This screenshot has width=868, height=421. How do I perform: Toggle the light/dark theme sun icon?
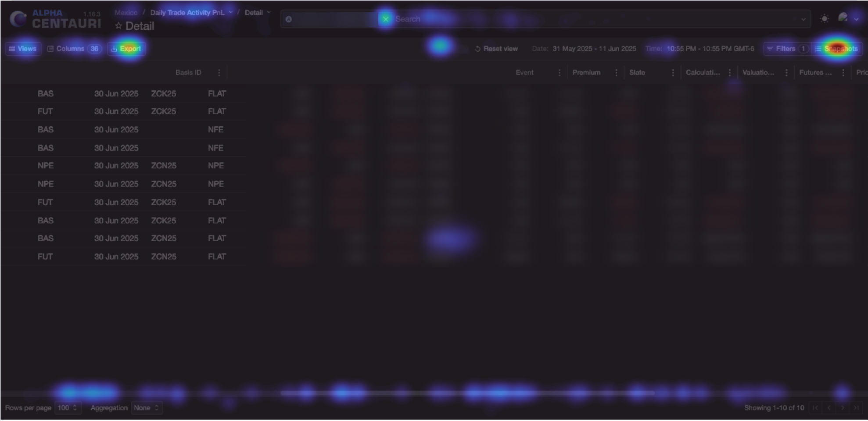click(x=825, y=19)
